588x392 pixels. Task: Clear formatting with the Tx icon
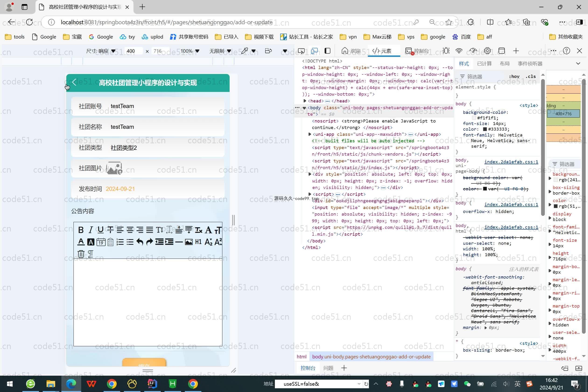click(x=199, y=230)
